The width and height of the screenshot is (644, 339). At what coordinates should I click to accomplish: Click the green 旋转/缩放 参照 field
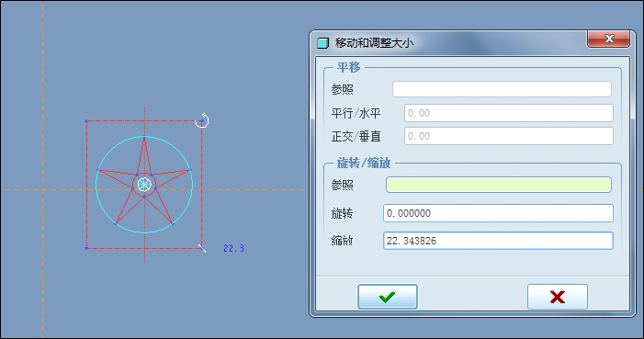click(499, 185)
